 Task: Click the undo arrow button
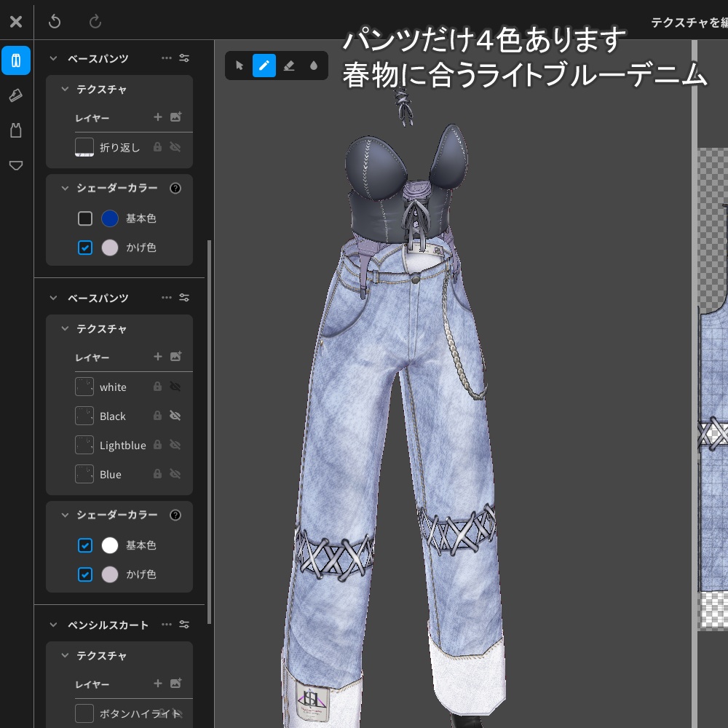pos(55,21)
